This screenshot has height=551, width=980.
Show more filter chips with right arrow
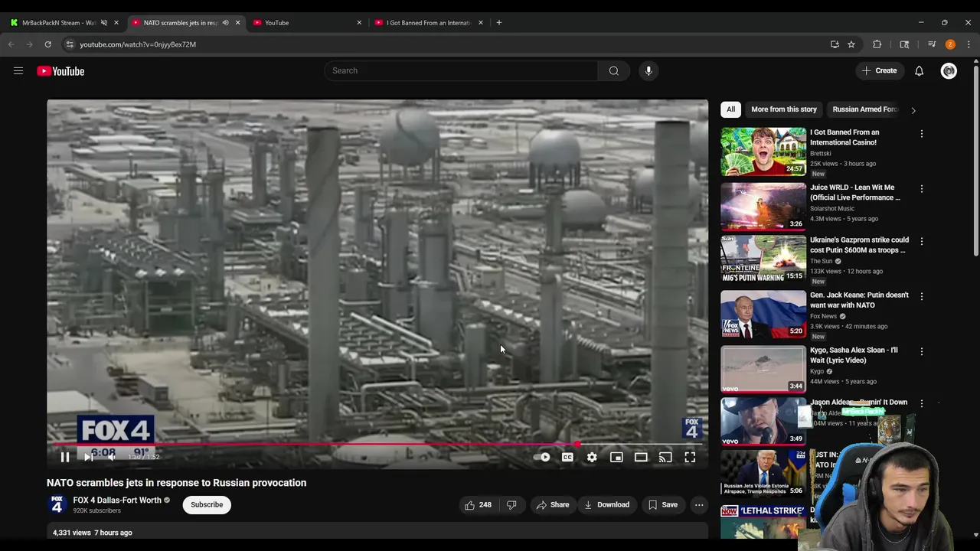pyautogui.click(x=913, y=110)
